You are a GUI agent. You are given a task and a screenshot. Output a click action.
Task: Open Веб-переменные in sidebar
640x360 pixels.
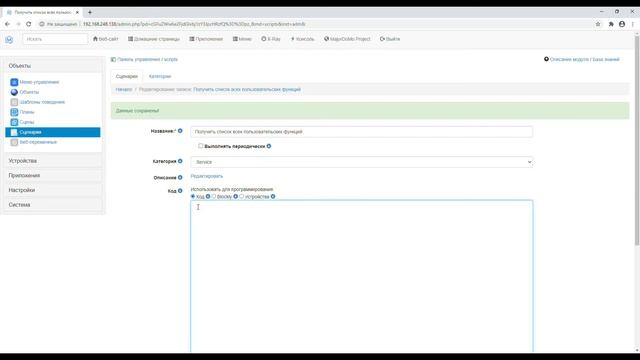(38, 142)
